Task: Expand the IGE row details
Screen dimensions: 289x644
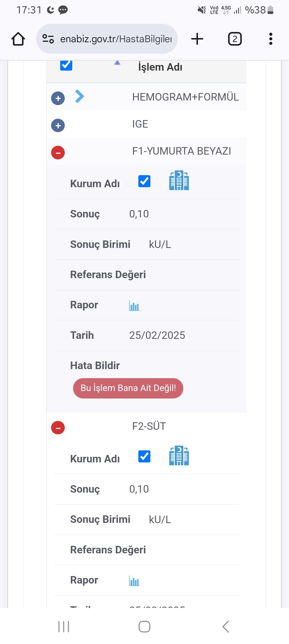Action: click(58, 125)
